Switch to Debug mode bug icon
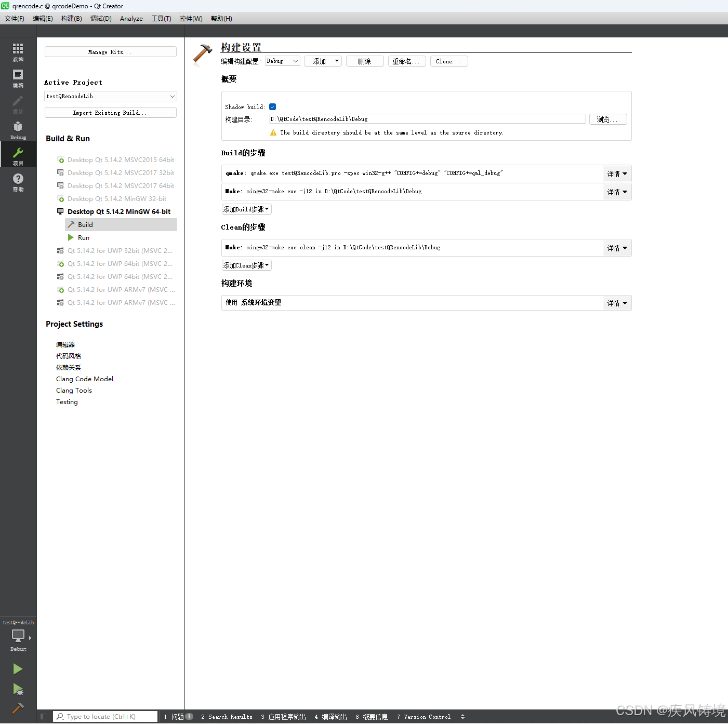728x724 pixels. 18,129
